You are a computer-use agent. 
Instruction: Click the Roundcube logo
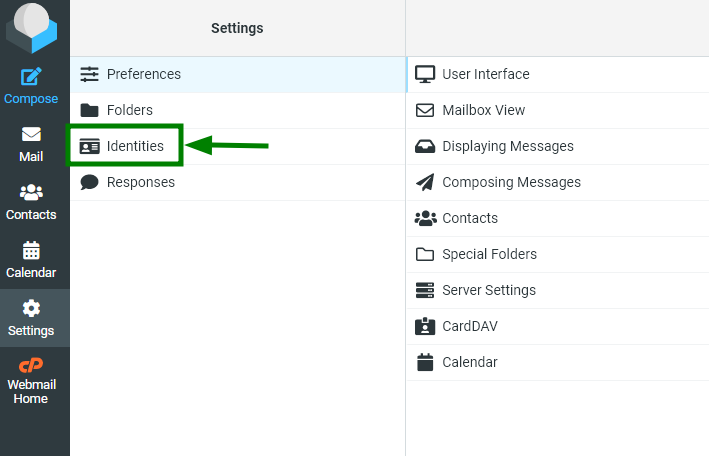click(32, 27)
